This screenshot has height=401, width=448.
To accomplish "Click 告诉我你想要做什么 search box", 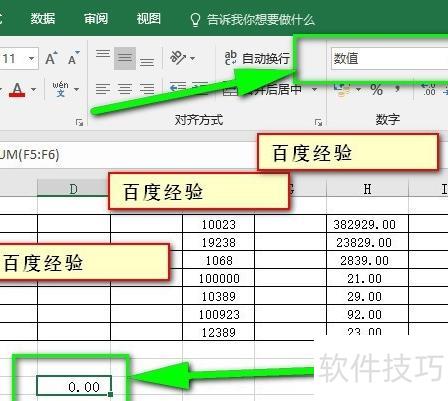I will click(253, 20).
